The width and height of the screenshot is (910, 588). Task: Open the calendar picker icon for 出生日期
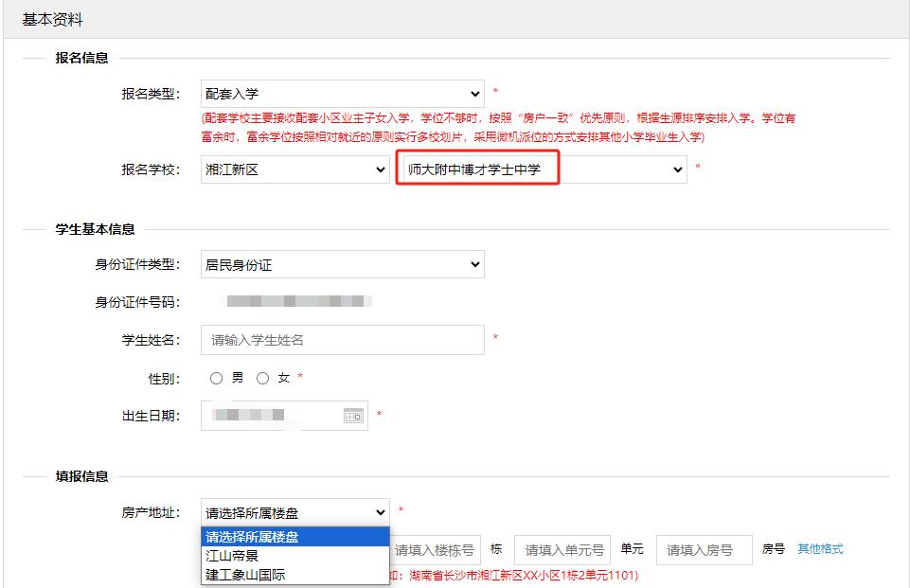(352, 416)
